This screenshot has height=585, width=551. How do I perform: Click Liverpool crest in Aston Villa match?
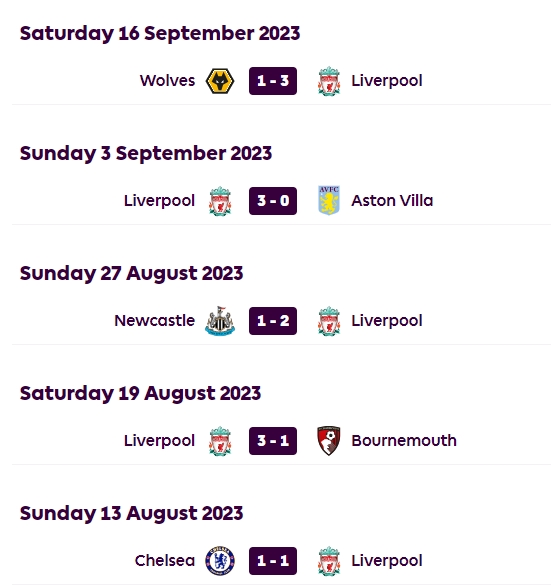coord(220,201)
